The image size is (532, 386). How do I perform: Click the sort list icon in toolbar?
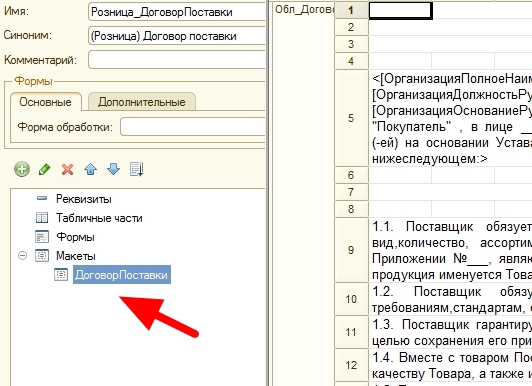pos(137,169)
